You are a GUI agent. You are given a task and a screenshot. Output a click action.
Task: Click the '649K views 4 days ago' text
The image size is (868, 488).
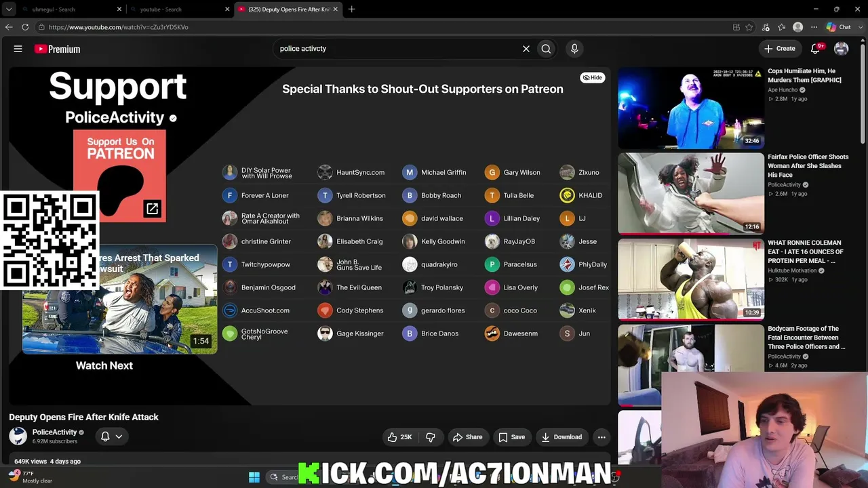[47, 462]
